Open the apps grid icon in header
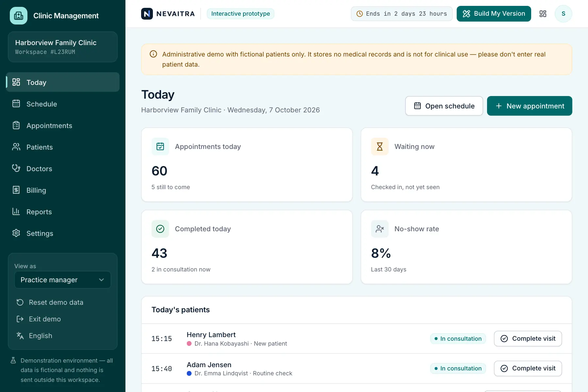 click(543, 14)
